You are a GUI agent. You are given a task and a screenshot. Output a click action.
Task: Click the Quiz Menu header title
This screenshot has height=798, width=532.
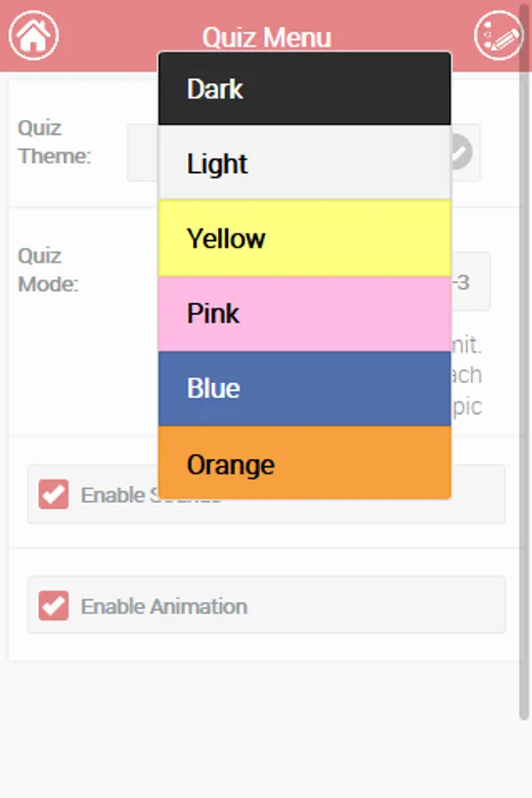pyautogui.click(x=266, y=37)
